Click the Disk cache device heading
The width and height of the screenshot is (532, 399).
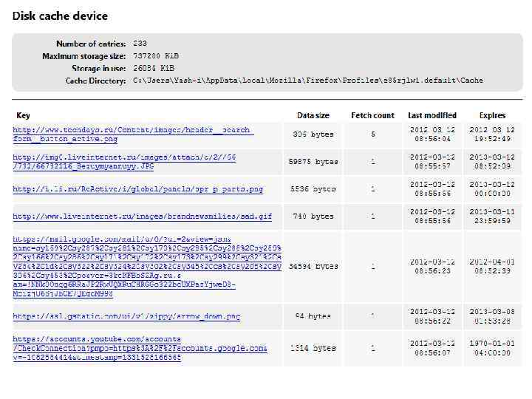click(60, 16)
